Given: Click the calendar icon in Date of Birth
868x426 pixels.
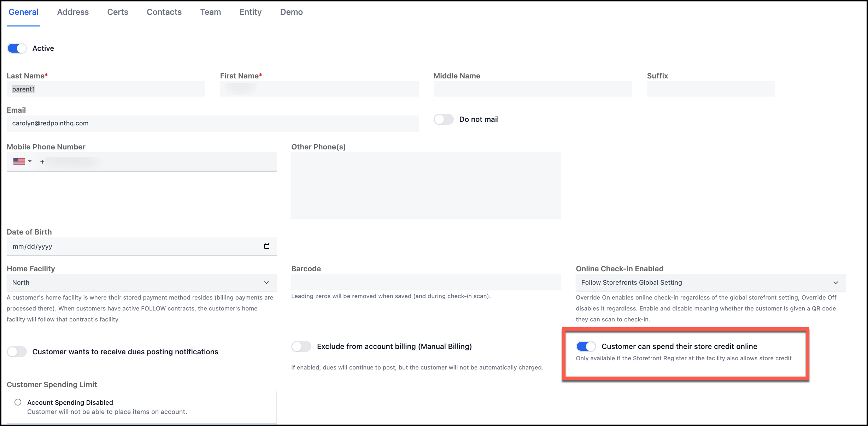Looking at the screenshot, I should tap(267, 246).
